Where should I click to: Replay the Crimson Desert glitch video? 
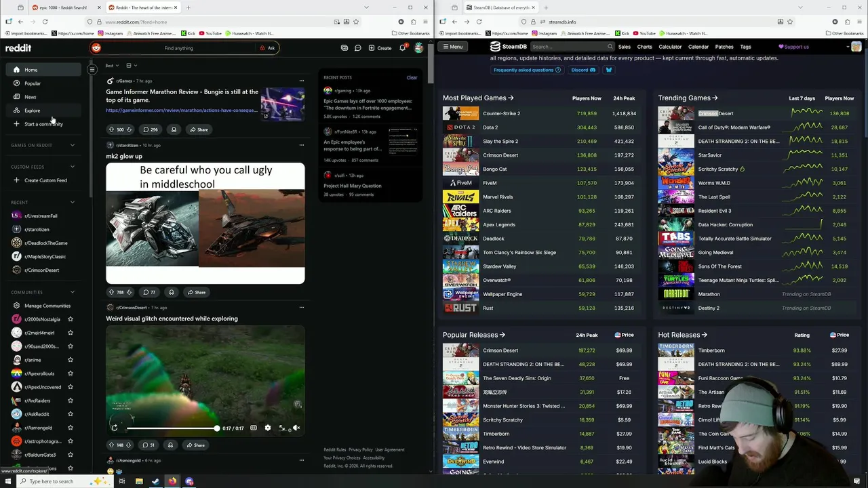[114, 428]
